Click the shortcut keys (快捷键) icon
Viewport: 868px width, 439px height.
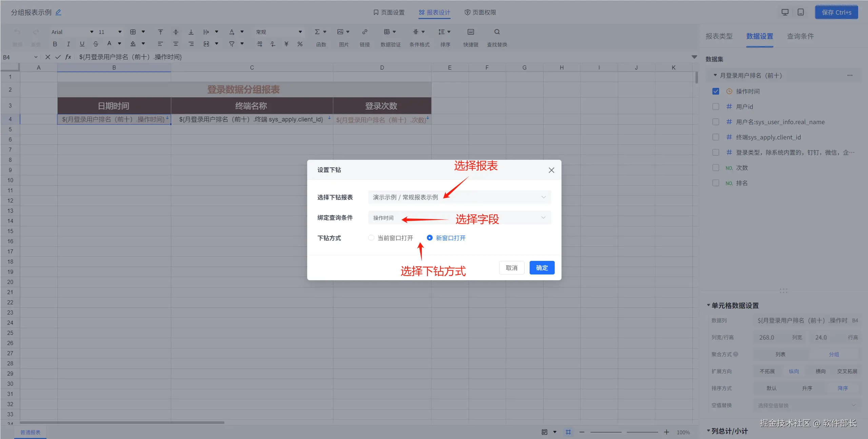pyautogui.click(x=471, y=32)
